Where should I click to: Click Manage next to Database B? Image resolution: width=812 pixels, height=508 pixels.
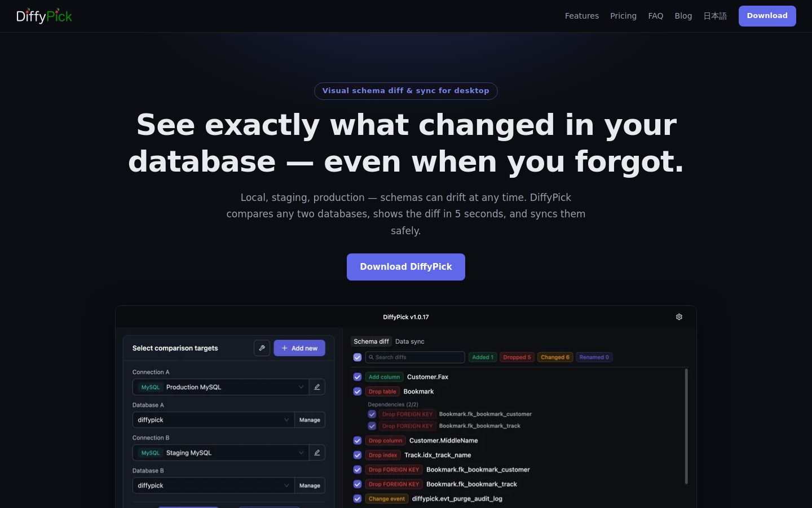coord(310,485)
